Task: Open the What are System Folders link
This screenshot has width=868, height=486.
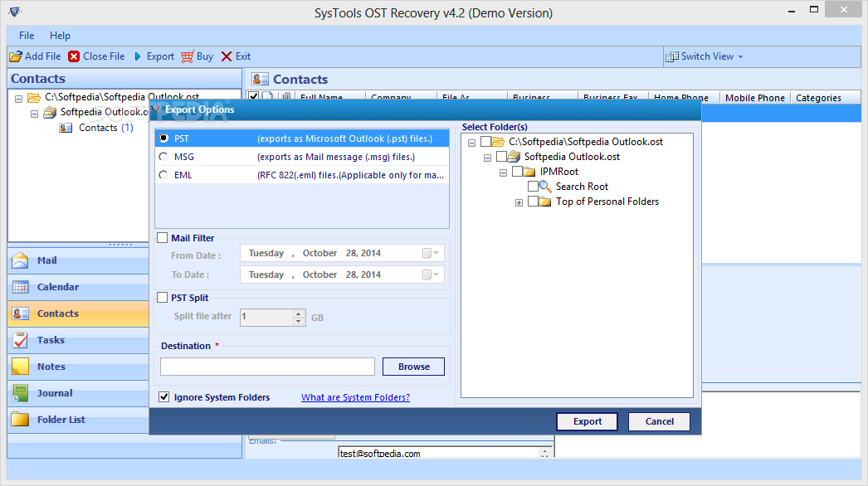Action: point(355,397)
